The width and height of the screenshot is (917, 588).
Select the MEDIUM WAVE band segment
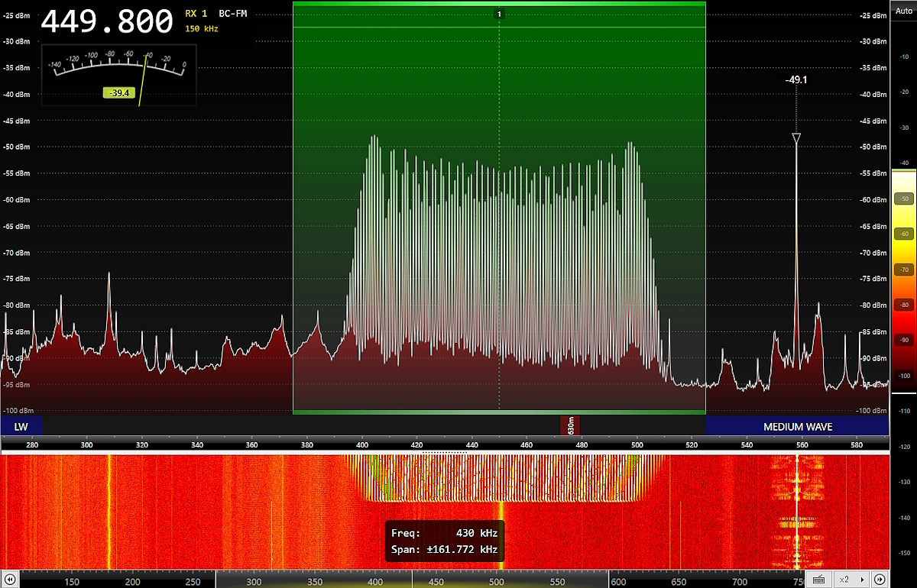coord(797,427)
